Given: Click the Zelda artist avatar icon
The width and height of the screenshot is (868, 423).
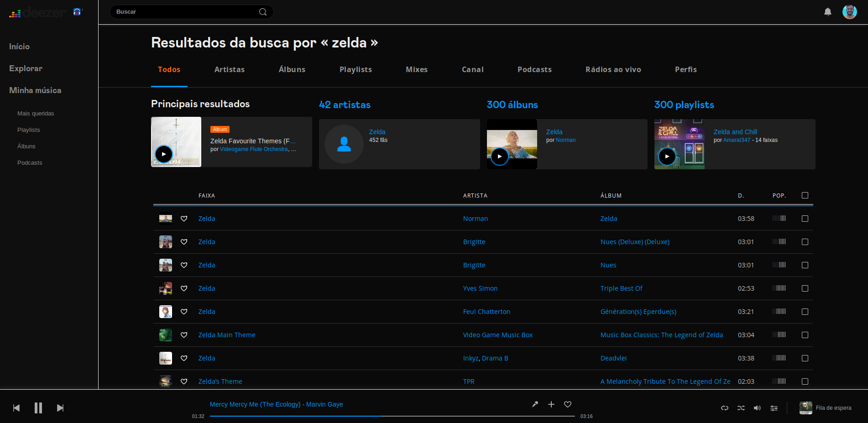Looking at the screenshot, I should point(344,144).
